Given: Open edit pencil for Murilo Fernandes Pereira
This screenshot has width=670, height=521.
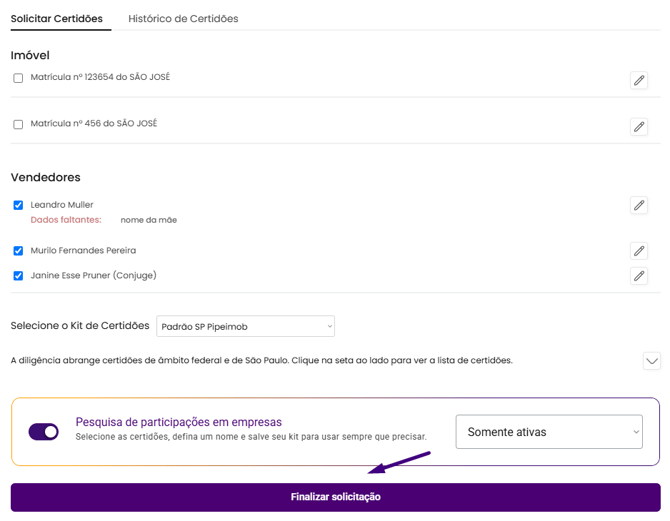Looking at the screenshot, I should [x=639, y=251].
